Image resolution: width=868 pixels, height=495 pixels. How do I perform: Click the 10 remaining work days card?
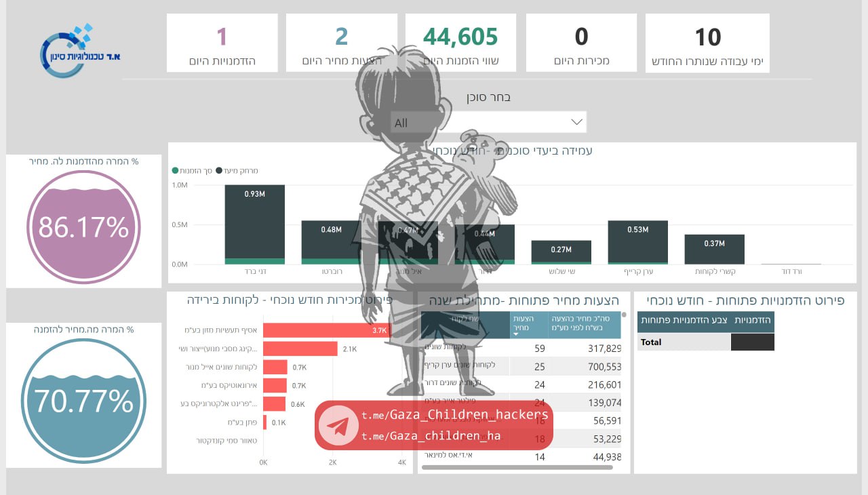coord(707,43)
